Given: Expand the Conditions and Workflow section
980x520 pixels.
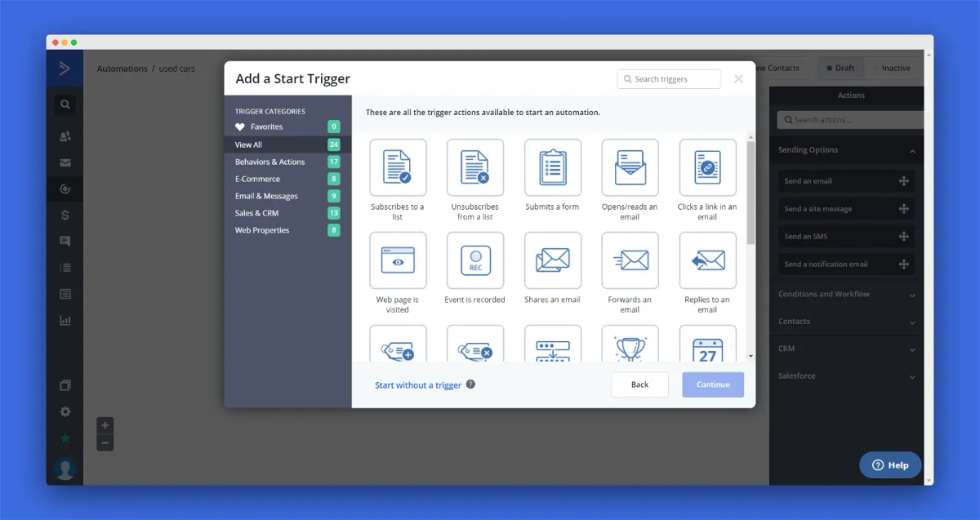Looking at the screenshot, I should [846, 294].
